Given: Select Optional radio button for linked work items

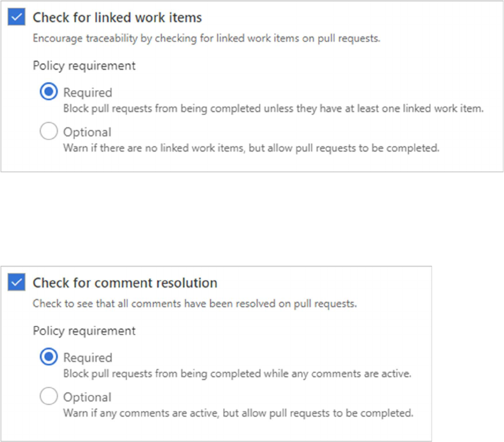Looking at the screenshot, I should point(48,132).
